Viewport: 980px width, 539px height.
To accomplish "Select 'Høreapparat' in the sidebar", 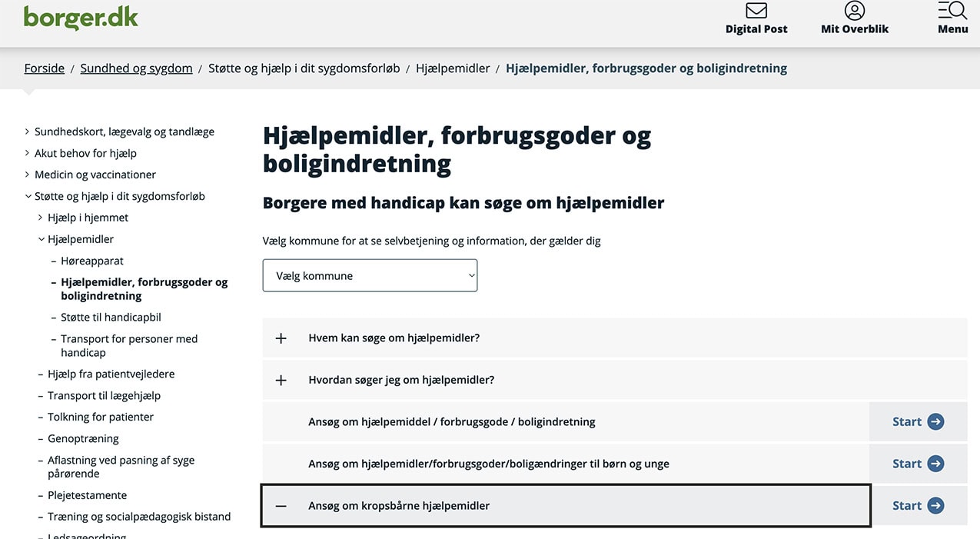I will point(92,260).
